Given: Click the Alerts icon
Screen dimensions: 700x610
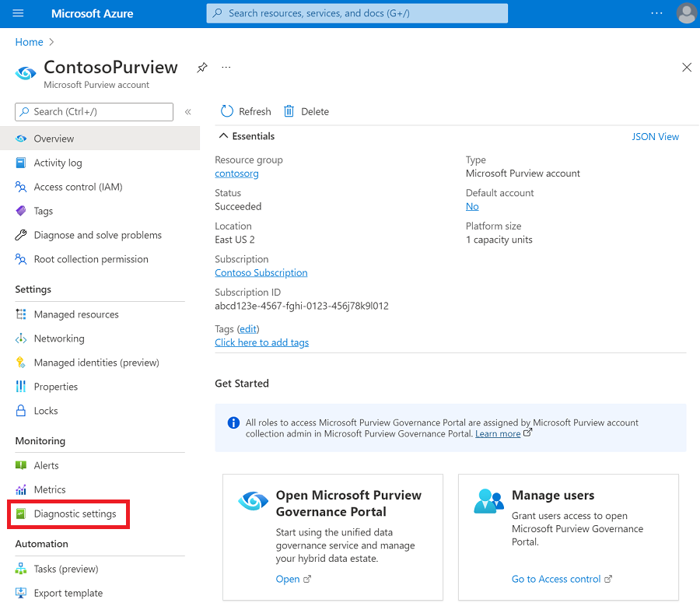Looking at the screenshot, I should (x=21, y=465).
